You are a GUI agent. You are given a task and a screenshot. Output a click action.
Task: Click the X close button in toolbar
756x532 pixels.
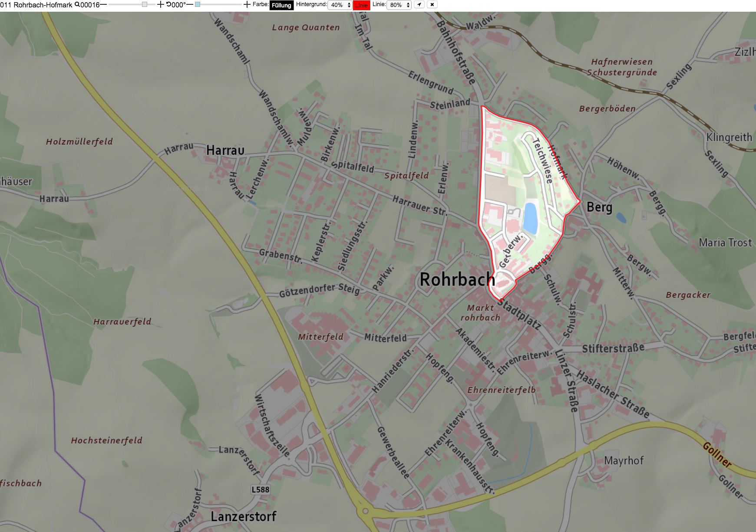[x=432, y=5]
